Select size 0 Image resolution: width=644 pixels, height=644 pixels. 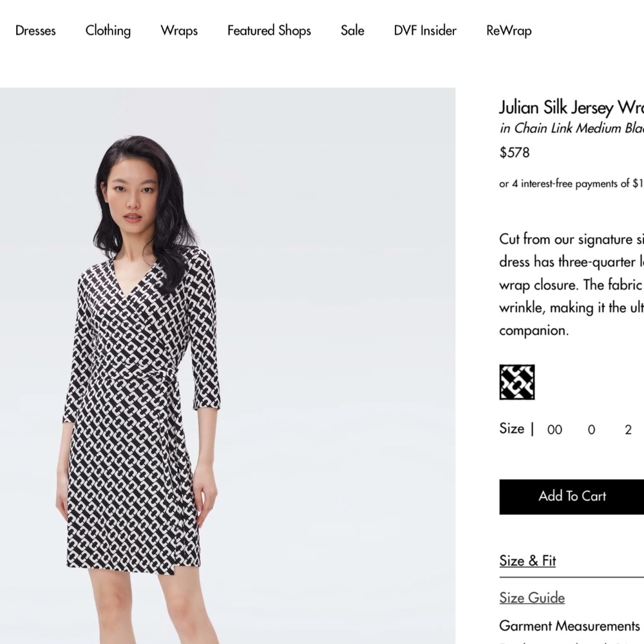591,430
